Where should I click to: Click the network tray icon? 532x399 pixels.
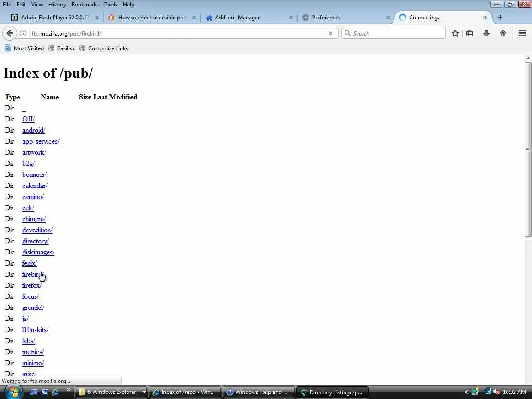pyautogui.click(x=488, y=392)
